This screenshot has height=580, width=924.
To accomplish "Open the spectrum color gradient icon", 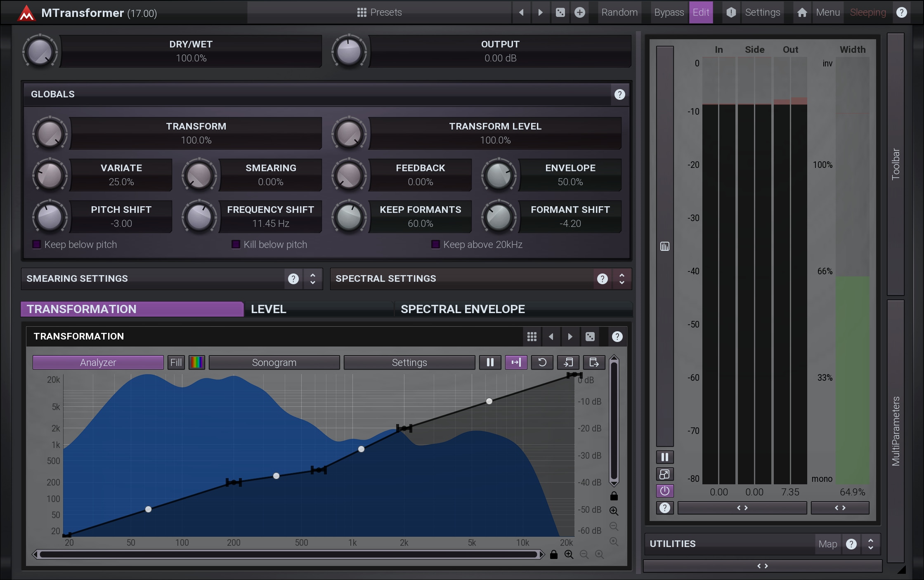I will point(197,362).
